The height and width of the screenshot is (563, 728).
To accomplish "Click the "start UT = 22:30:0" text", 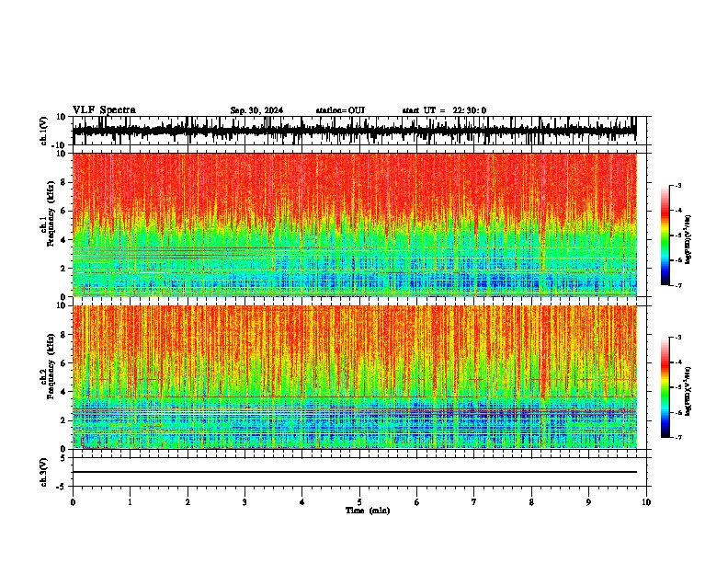I will tap(444, 110).
